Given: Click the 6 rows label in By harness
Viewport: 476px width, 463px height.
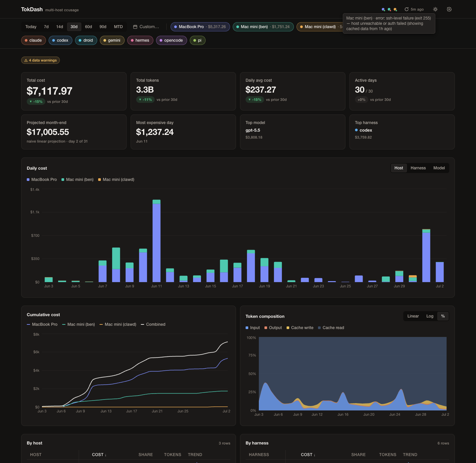Looking at the screenshot, I should click(x=443, y=443).
